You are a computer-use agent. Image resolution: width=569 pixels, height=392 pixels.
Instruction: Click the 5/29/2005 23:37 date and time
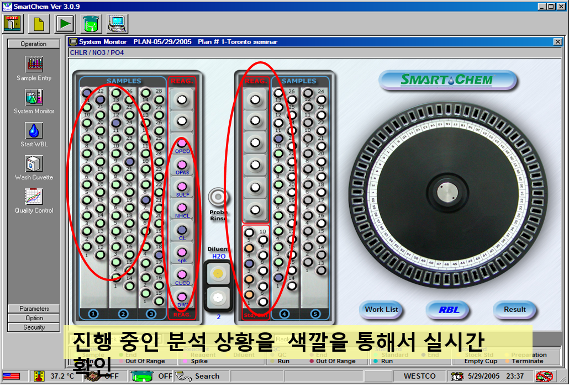tap(496, 376)
